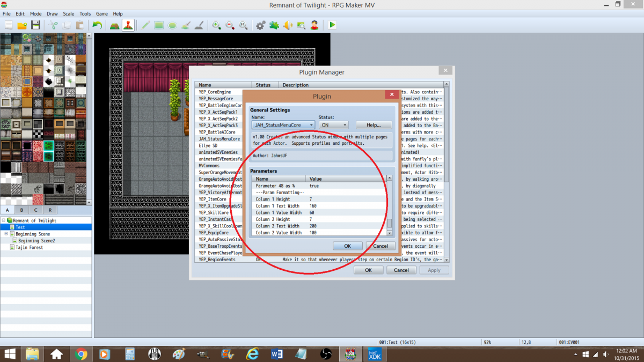The image size is (644, 362).
Task: Select the Shadow Pen tool
Action: tap(199, 25)
